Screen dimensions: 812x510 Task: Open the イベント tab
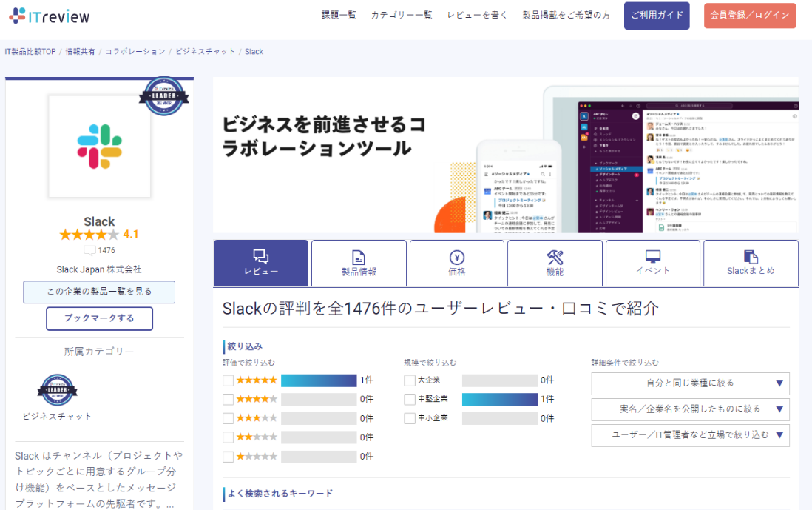point(652,263)
